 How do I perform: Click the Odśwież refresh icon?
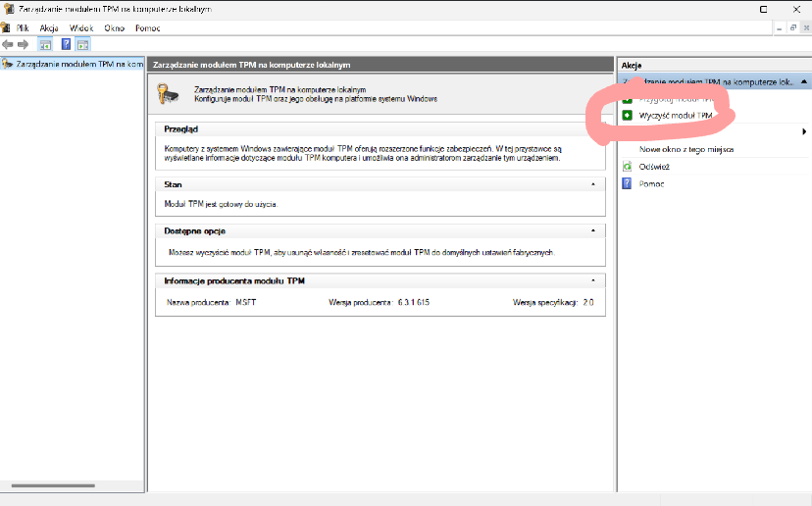coord(627,167)
